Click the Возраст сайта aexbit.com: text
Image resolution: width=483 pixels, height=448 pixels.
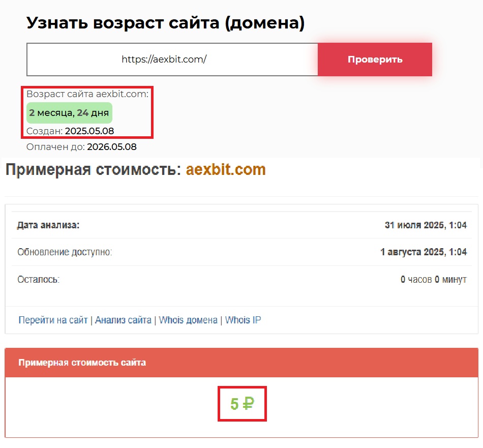[x=87, y=94]
